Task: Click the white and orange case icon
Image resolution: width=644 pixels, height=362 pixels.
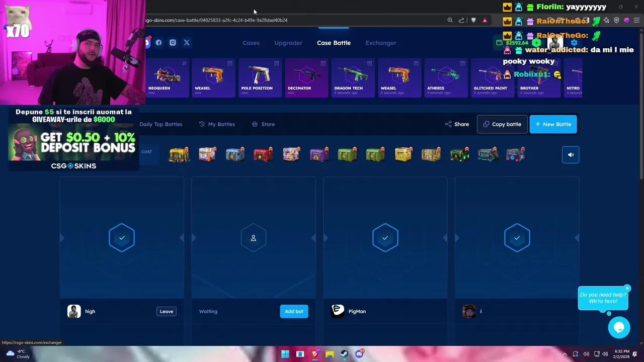Action: [x=207, y=154]
